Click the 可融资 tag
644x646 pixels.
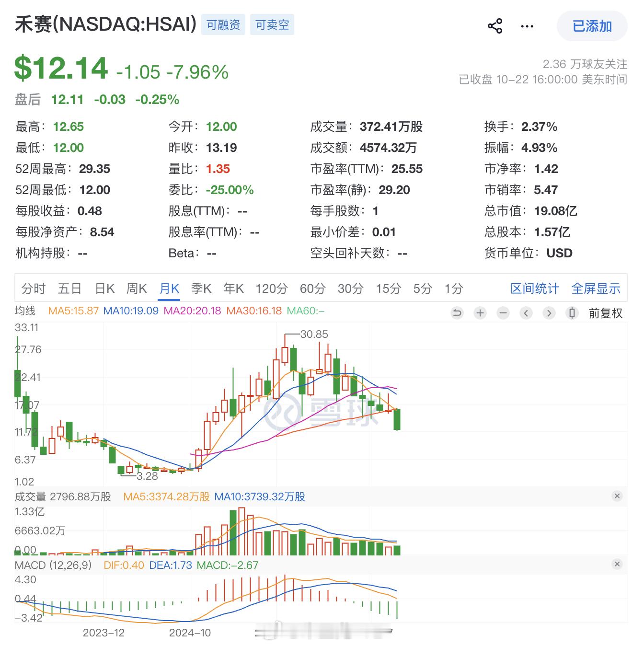coord(223,24)
